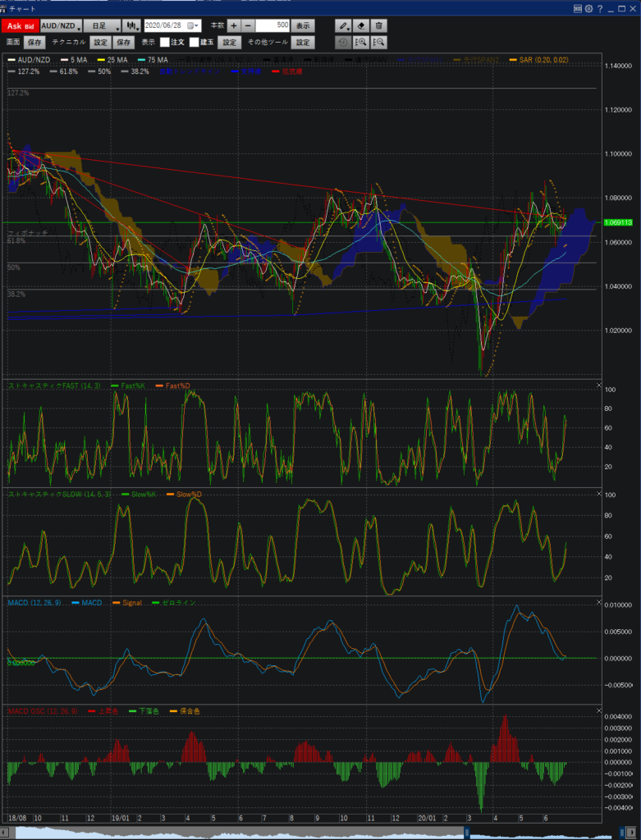Viewport: 641px width, 840px height.
Task: Switch the Ask/Bid price toggle
Action: pyautogui.click(x=21, y=25)
